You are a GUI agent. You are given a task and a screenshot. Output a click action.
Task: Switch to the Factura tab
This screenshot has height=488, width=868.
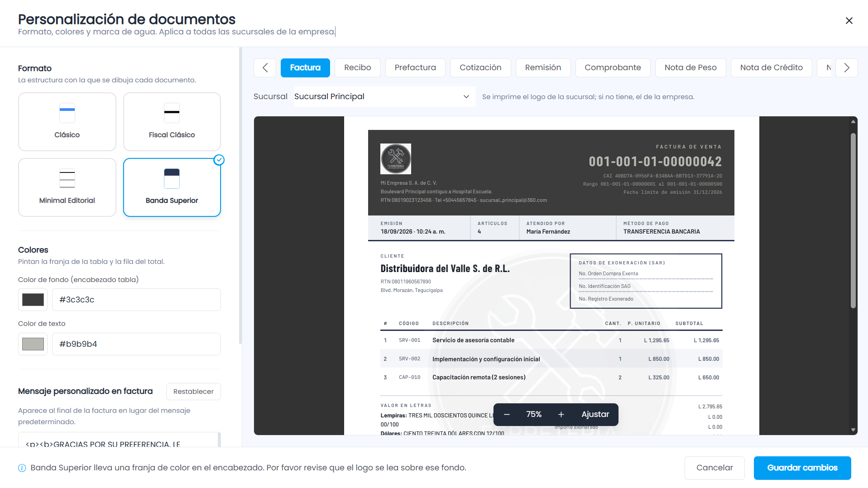pos(305,68)
